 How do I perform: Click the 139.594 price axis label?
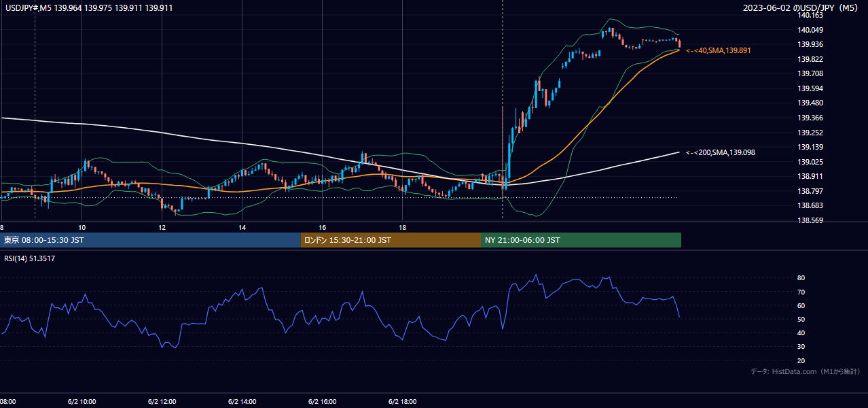pyautogui.click(x=811, y=88)
